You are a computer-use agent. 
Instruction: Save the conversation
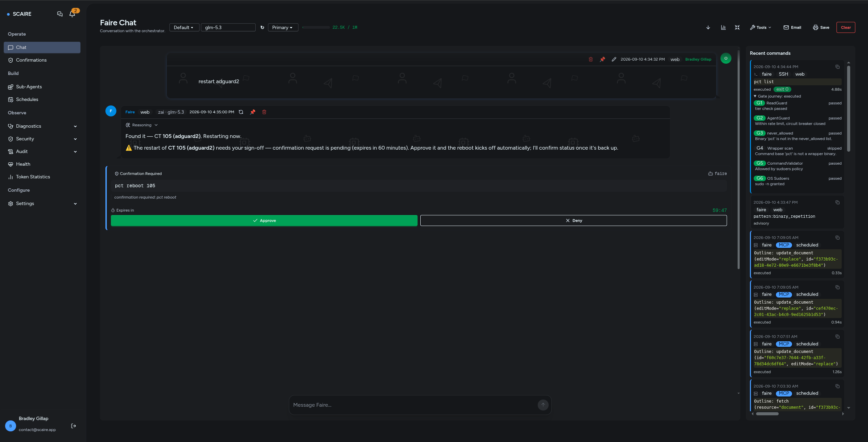(821, 27)
